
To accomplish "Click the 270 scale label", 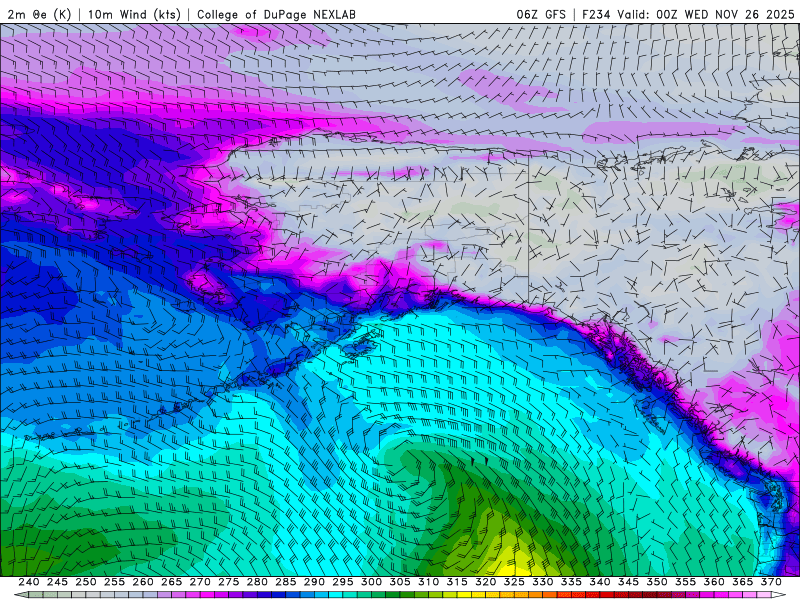I will click(200, 582).
